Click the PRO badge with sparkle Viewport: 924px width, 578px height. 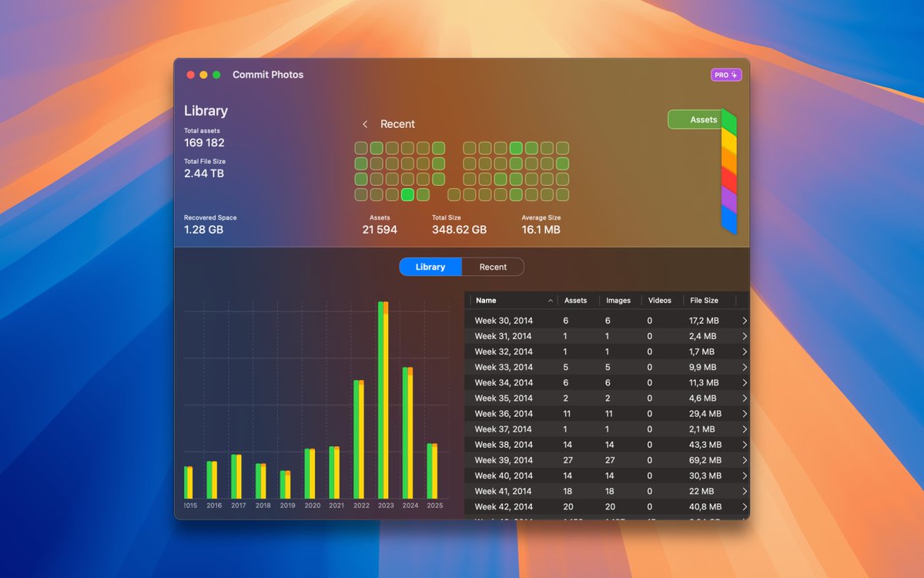(x=726, y=75)
